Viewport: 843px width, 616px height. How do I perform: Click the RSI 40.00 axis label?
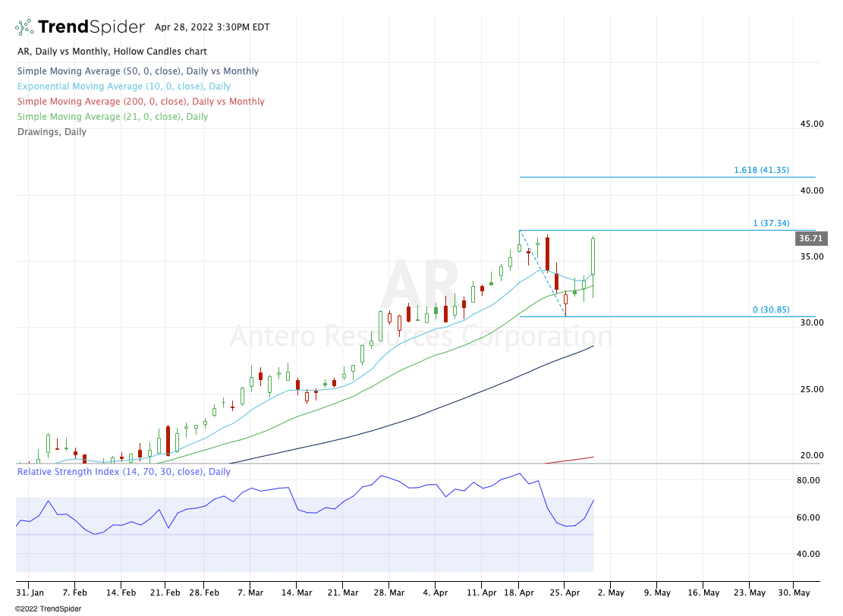tap(808, 555)
